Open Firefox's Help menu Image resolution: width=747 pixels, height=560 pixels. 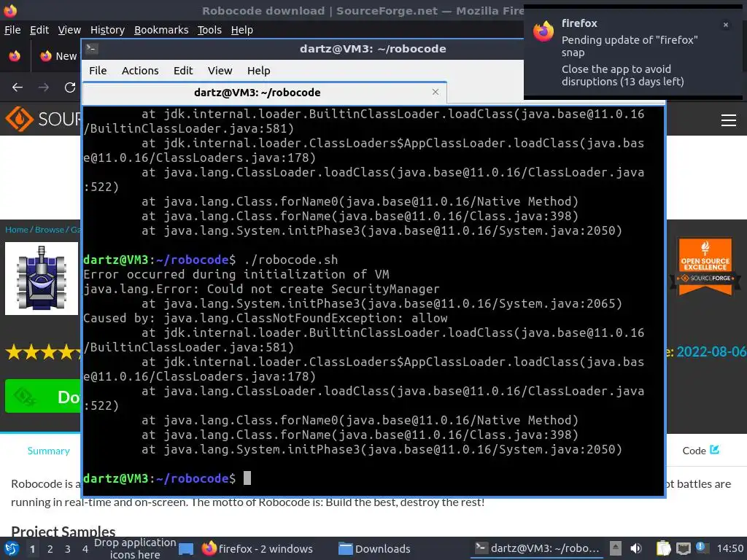tap(242, 30)
